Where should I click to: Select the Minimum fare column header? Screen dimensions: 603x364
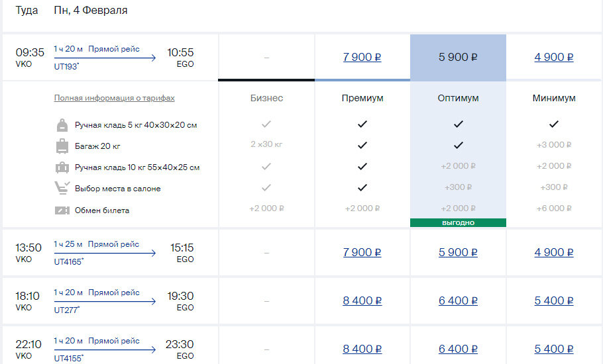click(554, 98)
